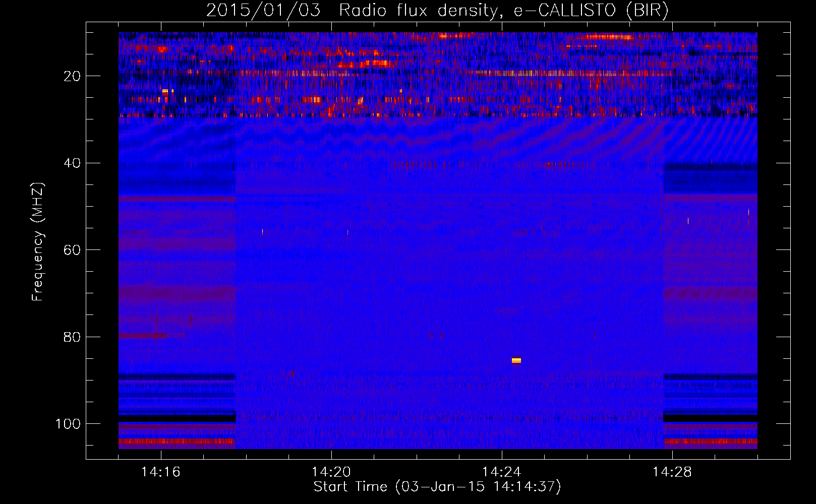Click the 40 frequency tick label
This screenshot has height=504, width=816.
pyautogui.click(x=72, y=163)
